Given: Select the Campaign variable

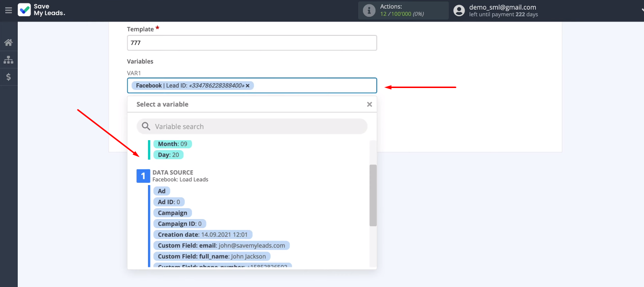Looking at the screenshot, I should pos(172,213).
